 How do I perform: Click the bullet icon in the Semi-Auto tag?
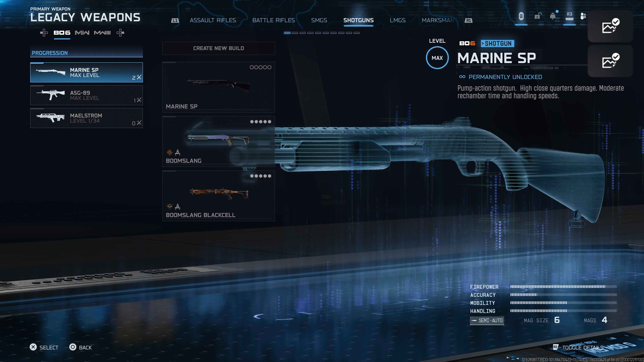pyautogui.click(x=474, y=321)
